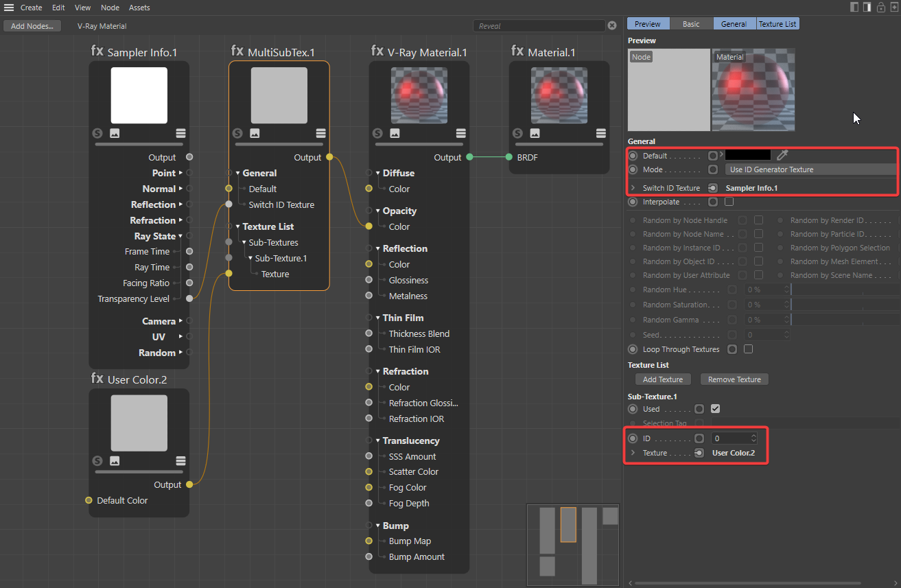Click the solo S icon on Sampler Info.1
Image resolution: width=901 pixels, height=588 pixels.
point(97,133)
